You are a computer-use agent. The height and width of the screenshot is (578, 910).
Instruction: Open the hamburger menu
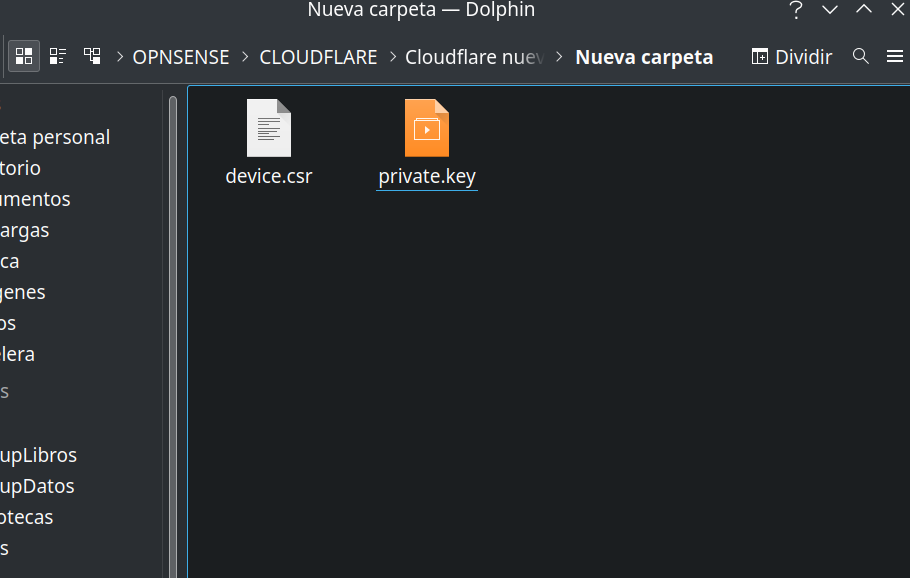[x=895, y=56]
